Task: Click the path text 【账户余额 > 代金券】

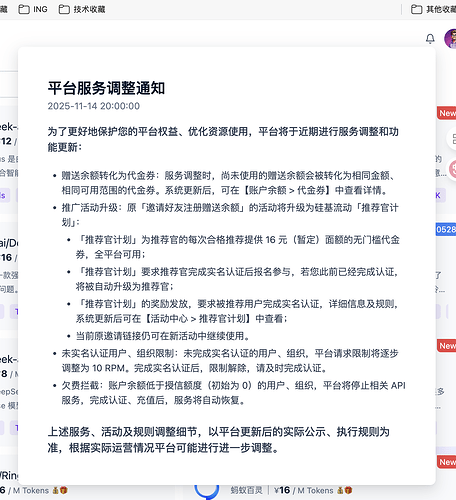Action: tap(287, 190)
